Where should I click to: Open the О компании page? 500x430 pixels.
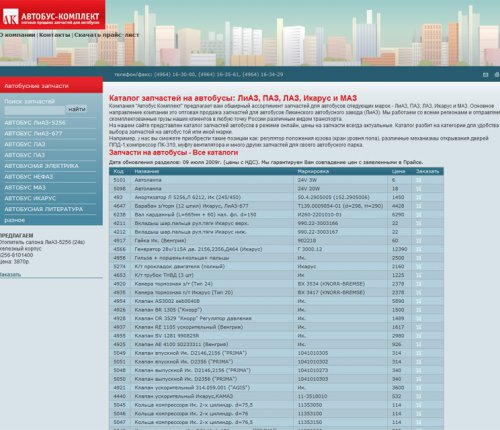(x=17, y=35)
